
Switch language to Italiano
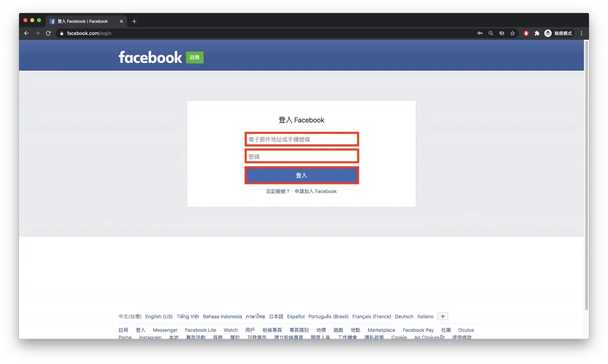click(425, 316)
